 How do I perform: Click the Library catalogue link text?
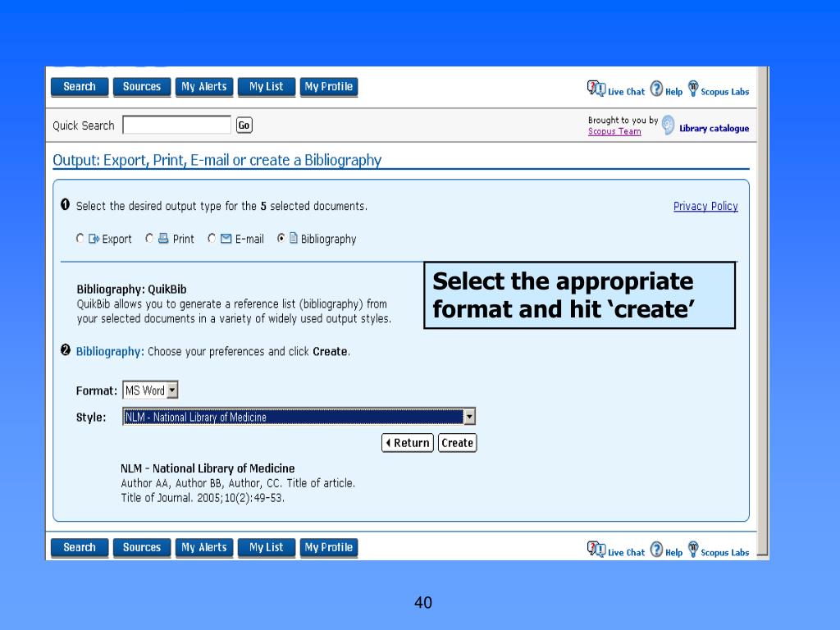[x=714, y=129]
